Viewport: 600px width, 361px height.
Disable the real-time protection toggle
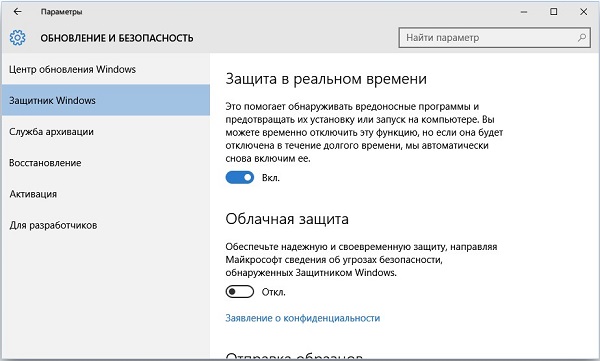coord(240,178)
